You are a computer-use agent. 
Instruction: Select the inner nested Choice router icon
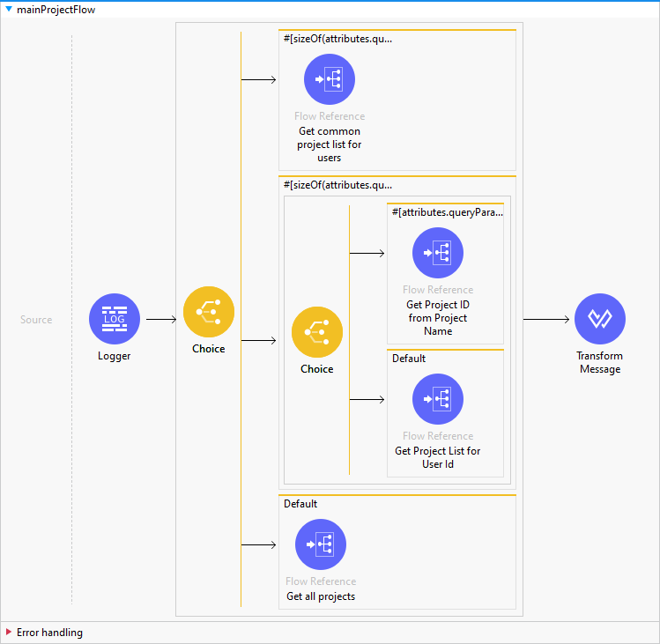click(x=317, y=332)
